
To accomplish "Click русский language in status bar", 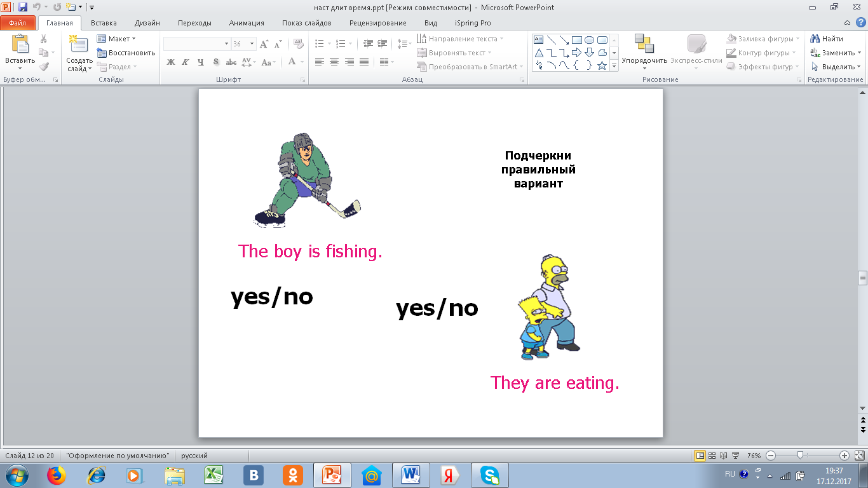I will click(x=194, y=456).
